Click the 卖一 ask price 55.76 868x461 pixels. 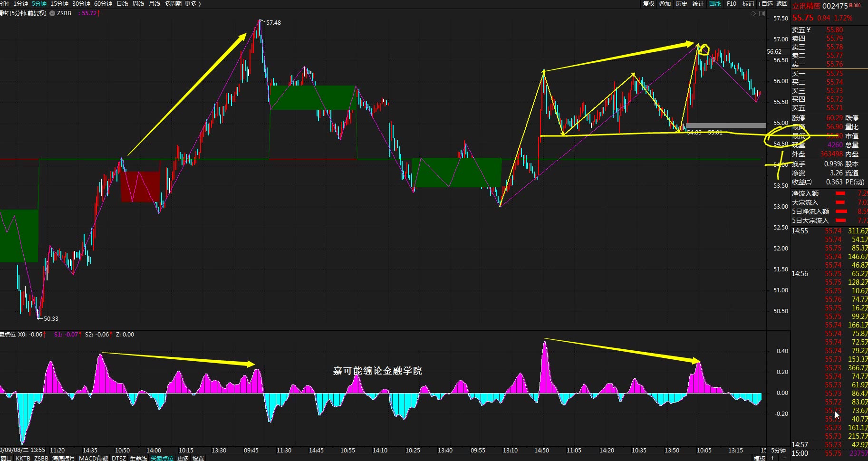click(835, 64)
